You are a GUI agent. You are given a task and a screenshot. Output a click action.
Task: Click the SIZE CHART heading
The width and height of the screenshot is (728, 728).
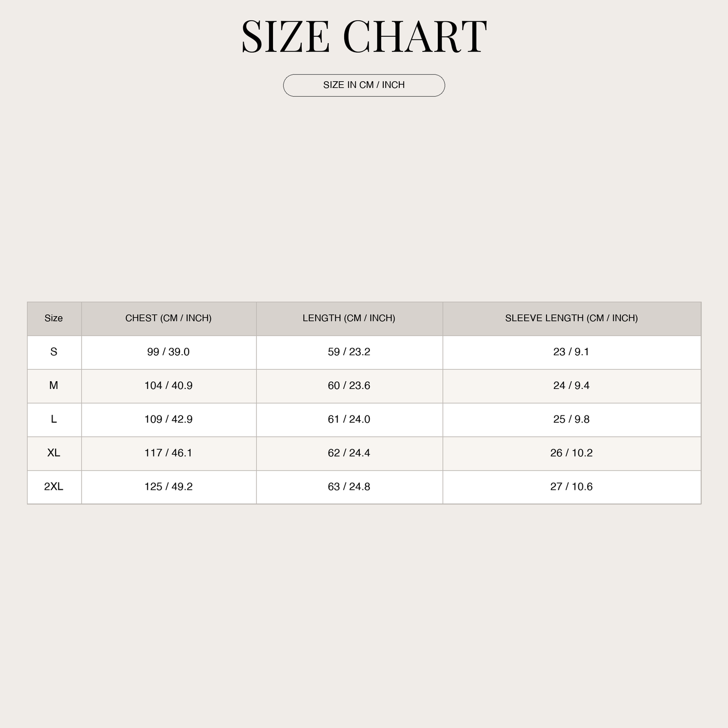click(x=364, y=36)
